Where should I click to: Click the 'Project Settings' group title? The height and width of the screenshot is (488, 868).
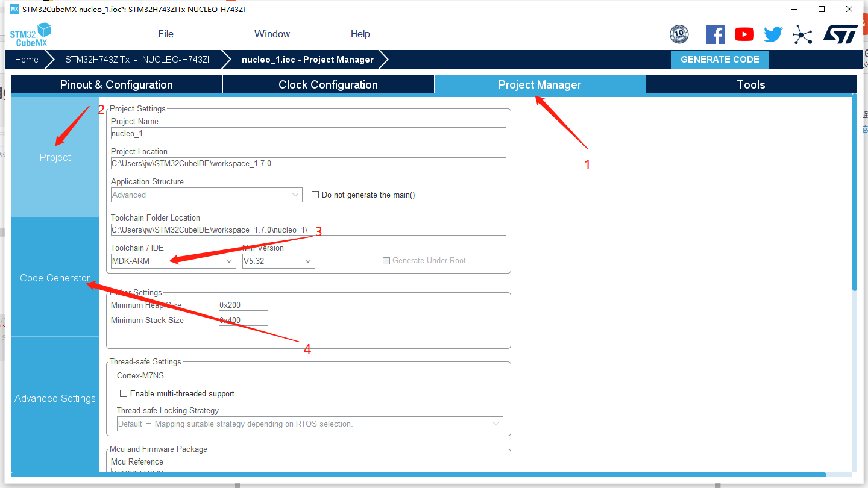[137, 108]
